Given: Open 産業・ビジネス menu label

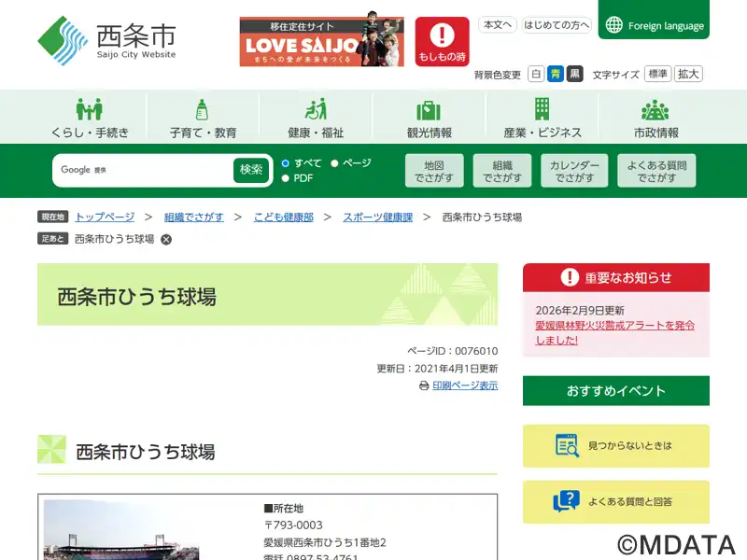Looking at the screenshot, I should click(543, 133).
